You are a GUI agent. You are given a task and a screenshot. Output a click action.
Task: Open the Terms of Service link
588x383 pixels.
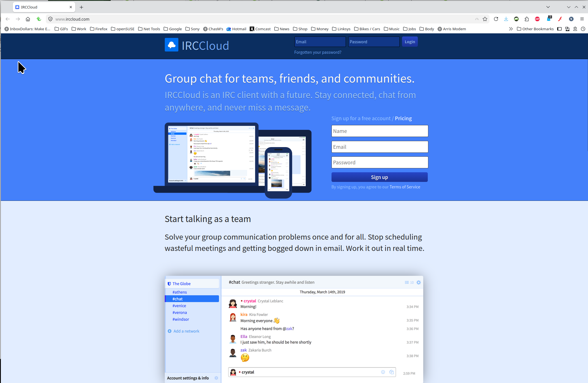pyautogui.click(x=405, y=187)
